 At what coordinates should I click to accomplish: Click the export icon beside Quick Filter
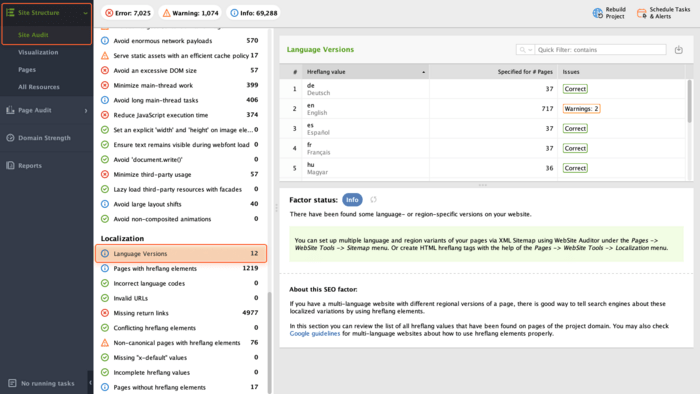point(679,50)
